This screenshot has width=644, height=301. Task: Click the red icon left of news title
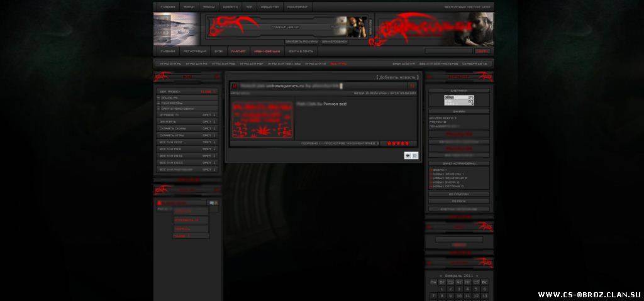(234, 85)
